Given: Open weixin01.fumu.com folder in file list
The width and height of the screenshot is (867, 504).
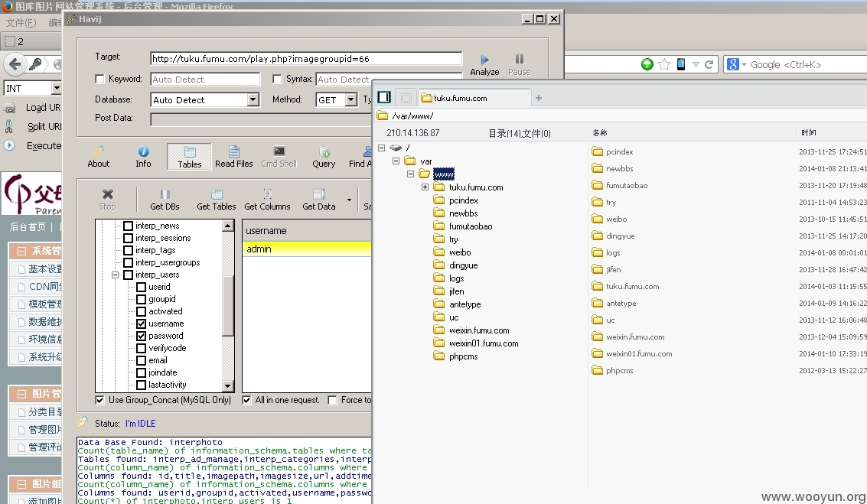Looking at the screenshot, I should [x=639, y=353].
